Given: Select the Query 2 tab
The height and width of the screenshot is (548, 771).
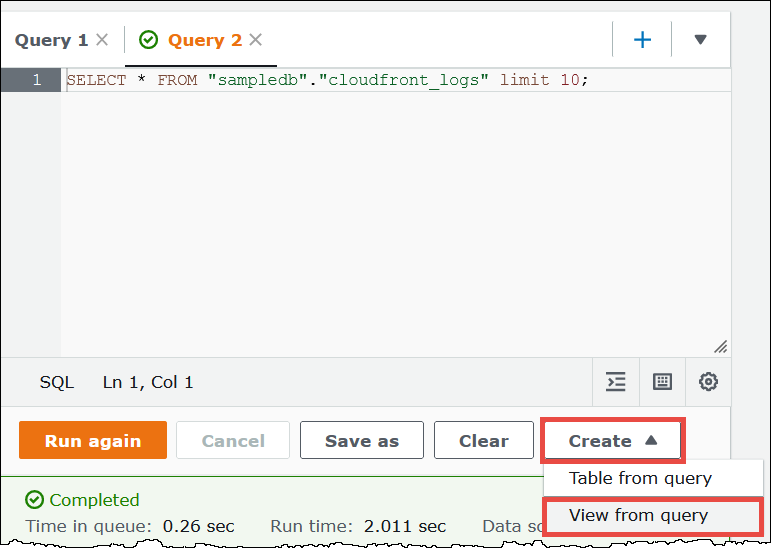Looking at the screenshot, I should click(204, 41).
